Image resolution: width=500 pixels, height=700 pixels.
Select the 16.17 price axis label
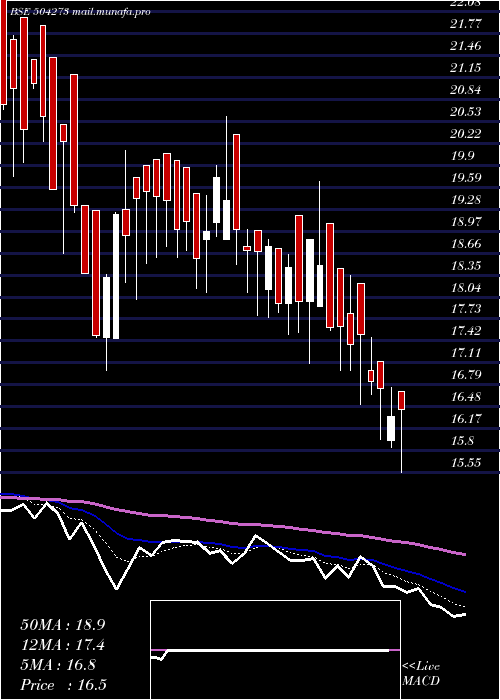pos(466,419)
